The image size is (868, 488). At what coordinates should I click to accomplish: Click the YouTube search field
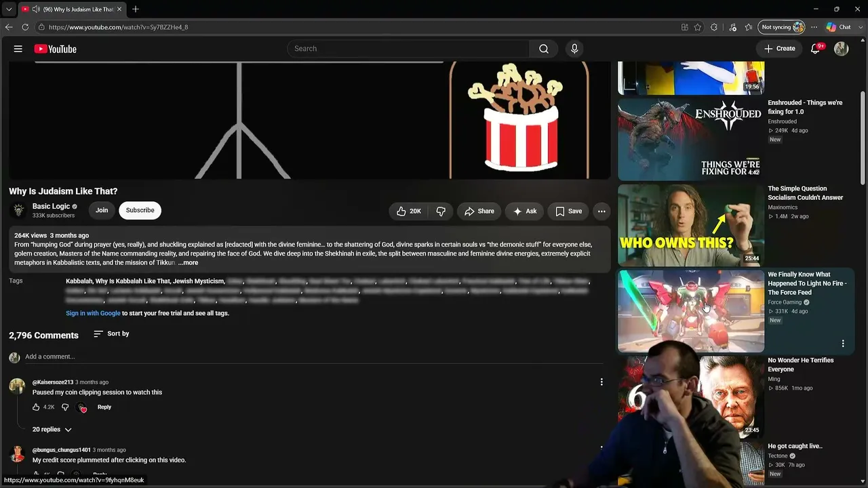(x=408, y=49)
